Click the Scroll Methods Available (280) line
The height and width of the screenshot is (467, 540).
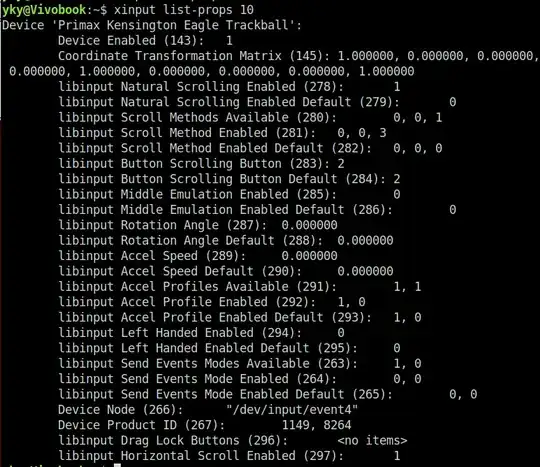(250, 117)
